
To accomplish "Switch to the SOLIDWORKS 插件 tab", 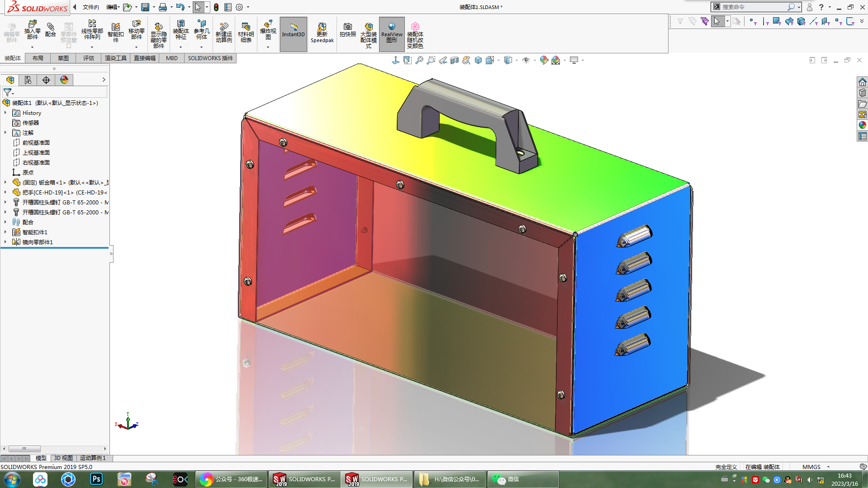I will pos(210,58).
